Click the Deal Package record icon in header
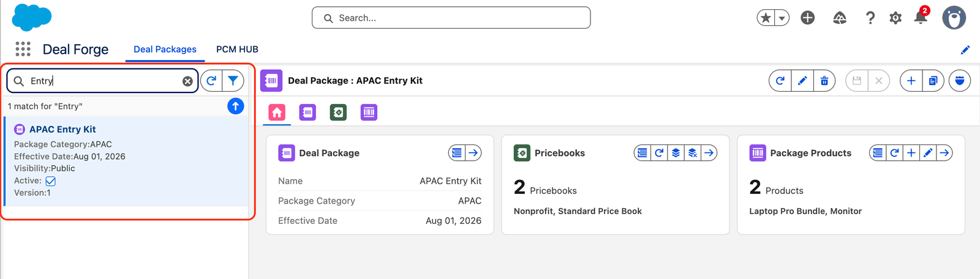This screenshot has width=980, height=279. tap(271, 81)
